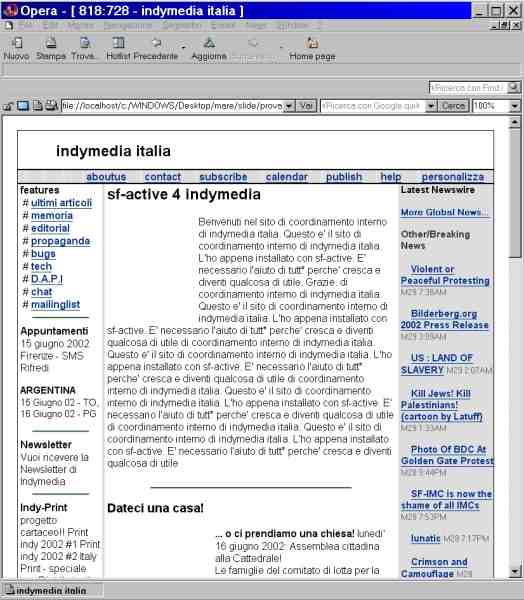This screenshot has height=600, width=524.
Task: Open the propaganda feature link
Action: point(60,241)
